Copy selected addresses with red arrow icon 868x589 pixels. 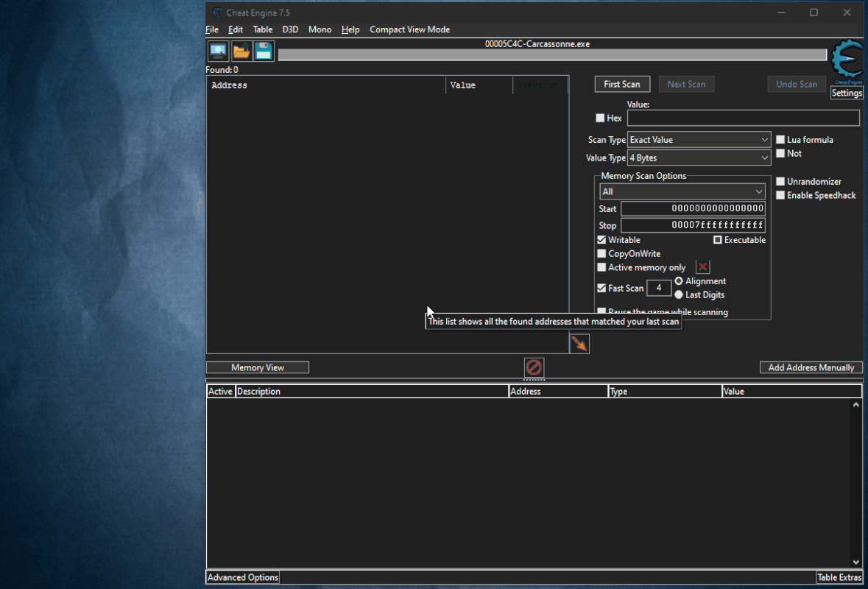579,344
